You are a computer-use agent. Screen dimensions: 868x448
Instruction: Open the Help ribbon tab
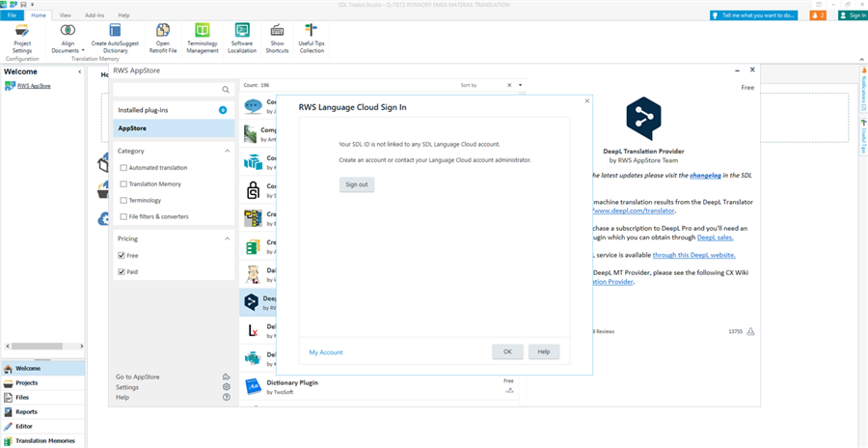pos(124,15)
